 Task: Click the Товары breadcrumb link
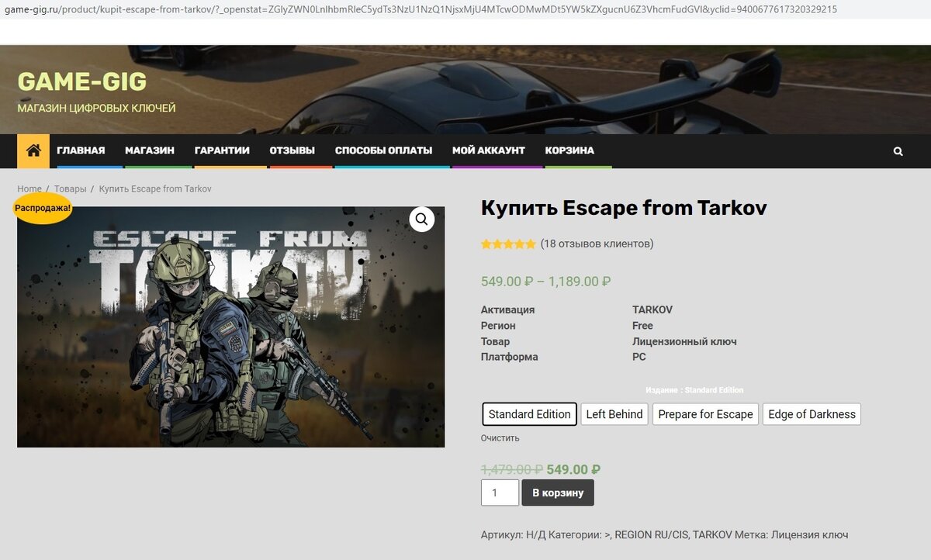(71, 188)
